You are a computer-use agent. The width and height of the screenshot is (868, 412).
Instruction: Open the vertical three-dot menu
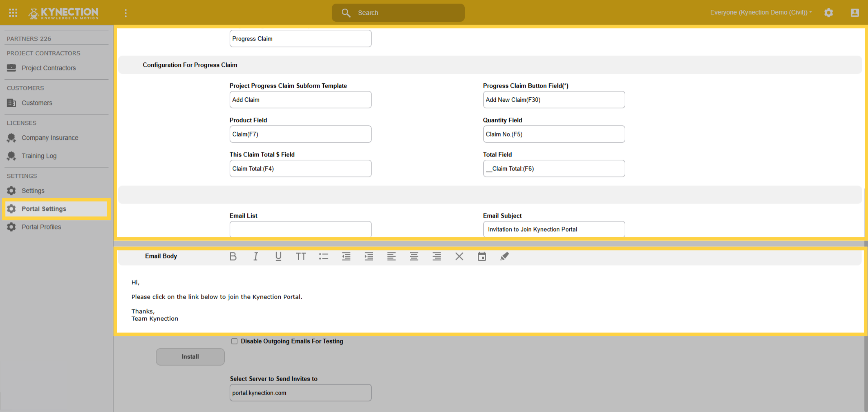(125, 13)
